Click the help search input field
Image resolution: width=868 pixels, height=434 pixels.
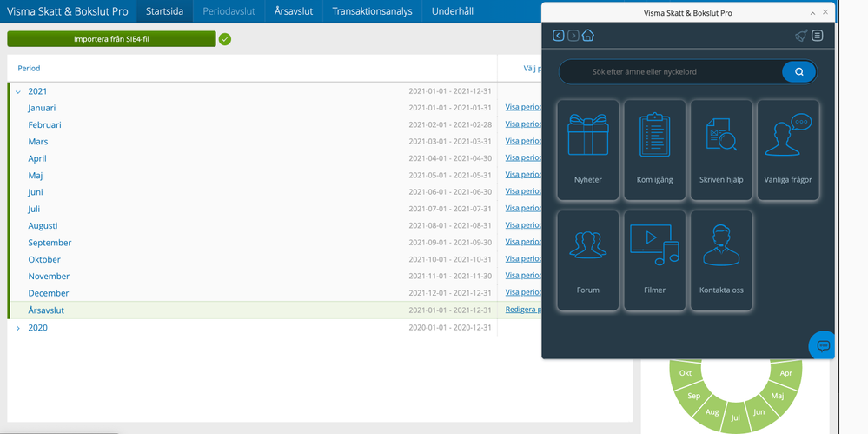click(x=669, y=71)
